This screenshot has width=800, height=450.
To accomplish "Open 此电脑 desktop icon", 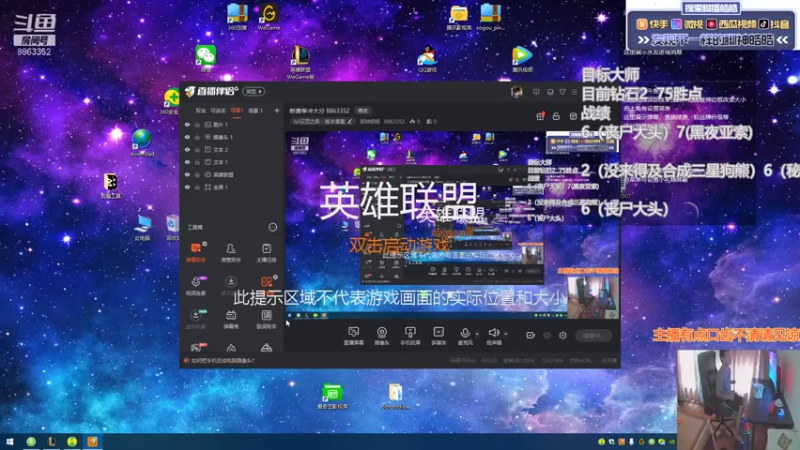I will click(142, 228).
